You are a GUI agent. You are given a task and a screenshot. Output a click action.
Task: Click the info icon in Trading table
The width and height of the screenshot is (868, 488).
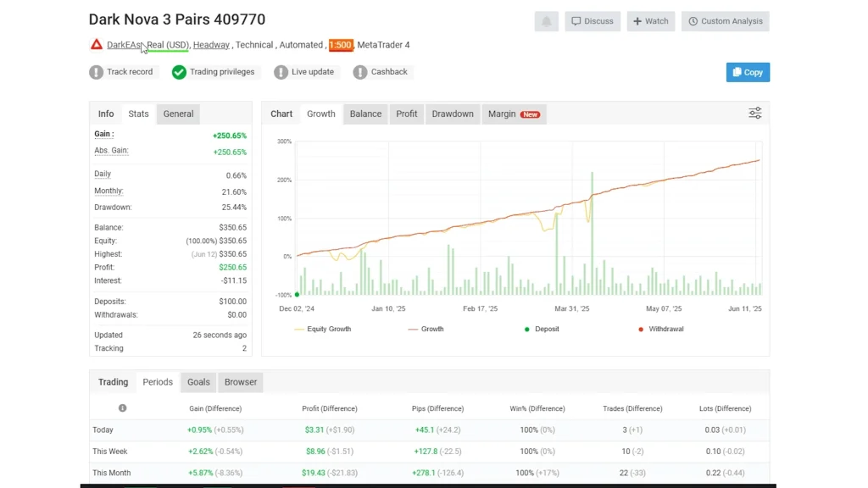[122, 408]
